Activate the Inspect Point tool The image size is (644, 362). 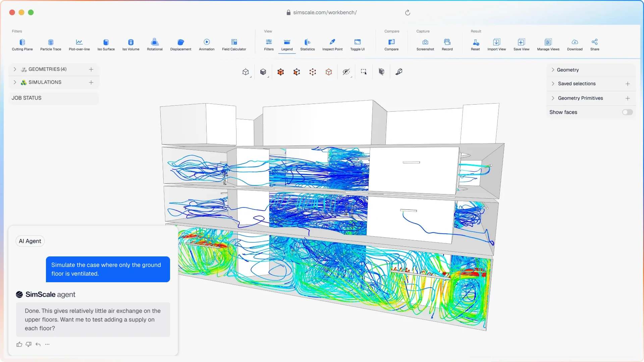(332, 45)
